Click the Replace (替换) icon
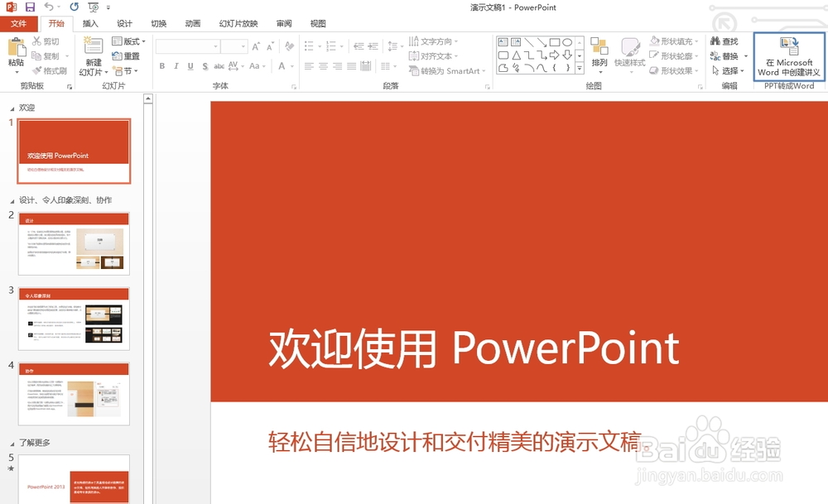 719,55
